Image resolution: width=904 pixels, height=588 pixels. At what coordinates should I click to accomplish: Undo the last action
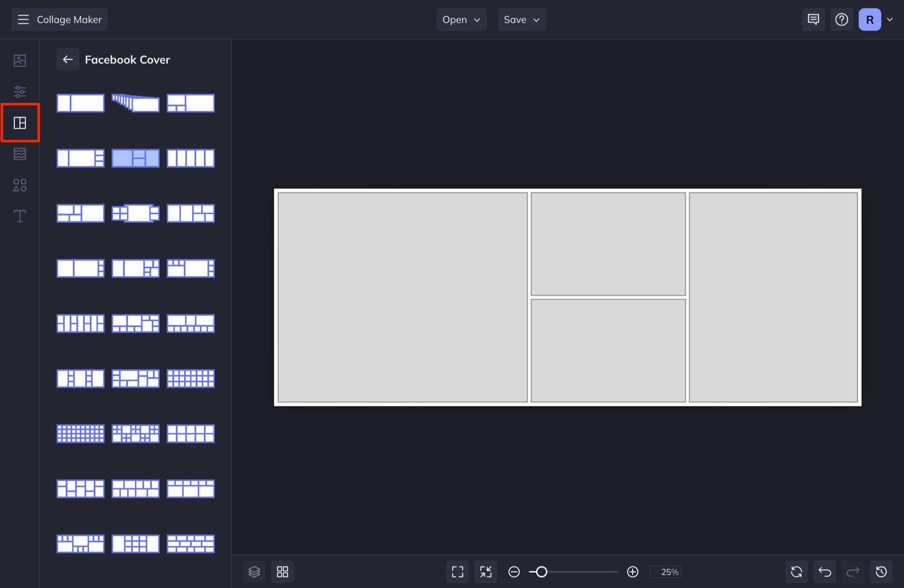pos(824,572)
